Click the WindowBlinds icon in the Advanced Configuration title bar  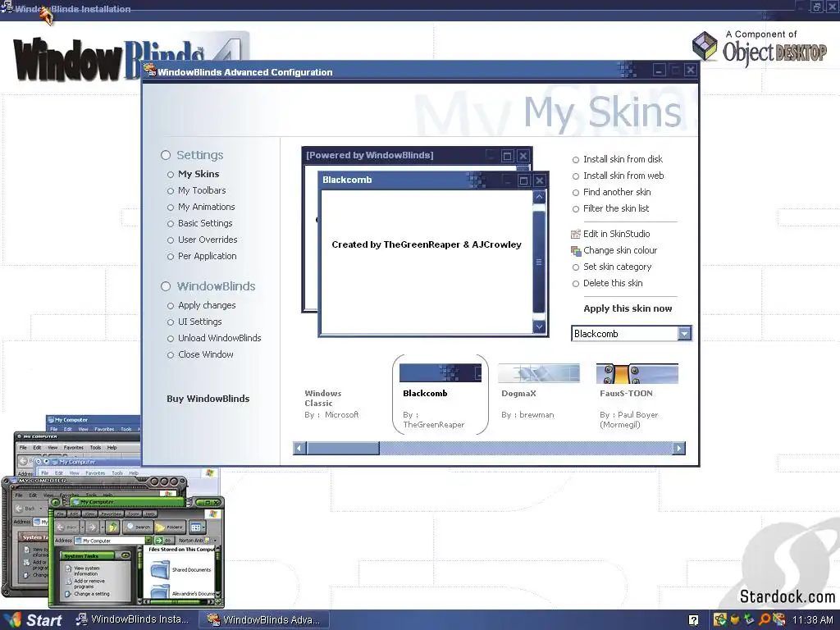150,71
